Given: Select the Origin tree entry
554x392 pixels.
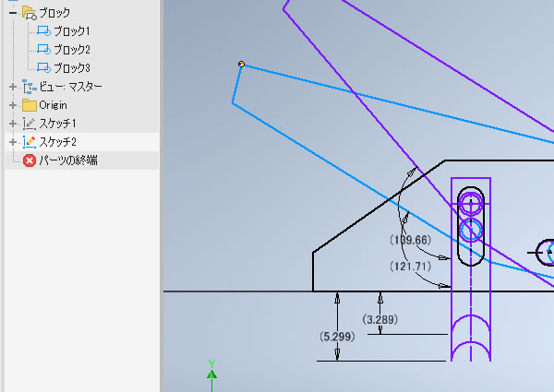Looking at the screenshot, I should click(x=53, y=105).
